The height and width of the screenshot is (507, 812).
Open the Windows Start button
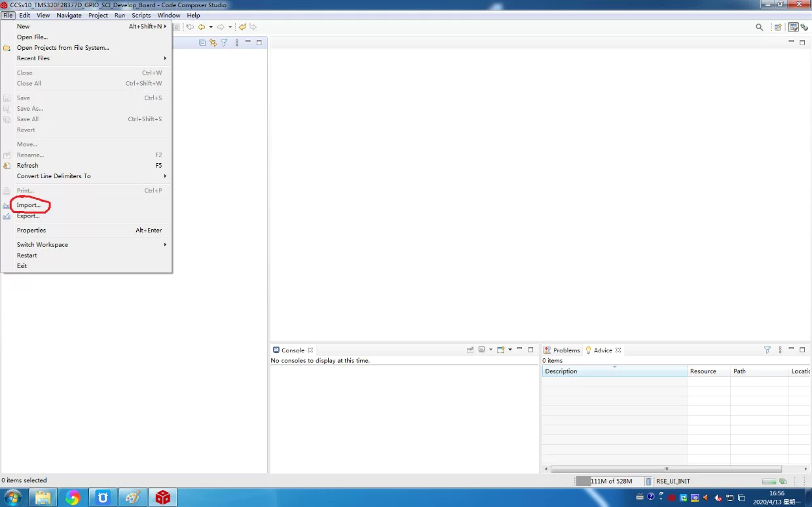tap(12, 498)
